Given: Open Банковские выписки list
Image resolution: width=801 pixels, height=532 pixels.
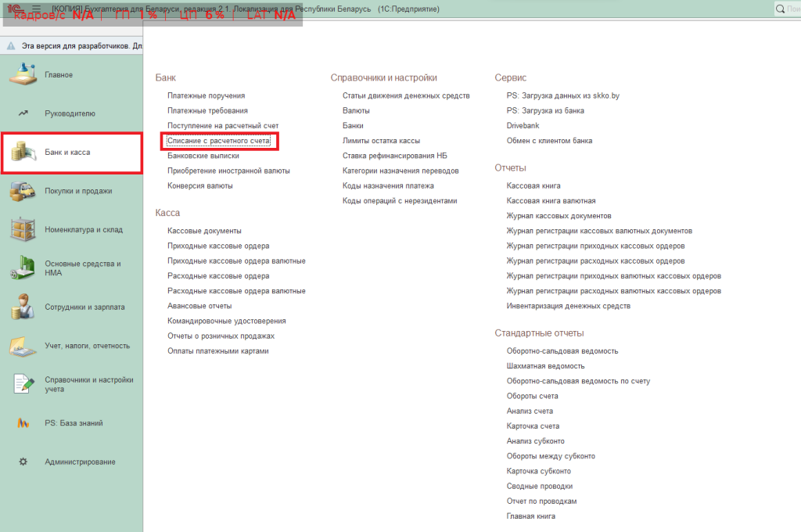Looking at the screenshot, I should [203, 156].
